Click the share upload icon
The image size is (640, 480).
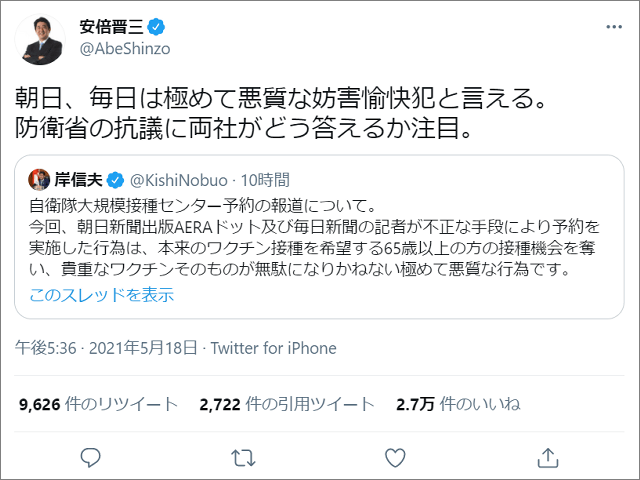click(548, 458)
